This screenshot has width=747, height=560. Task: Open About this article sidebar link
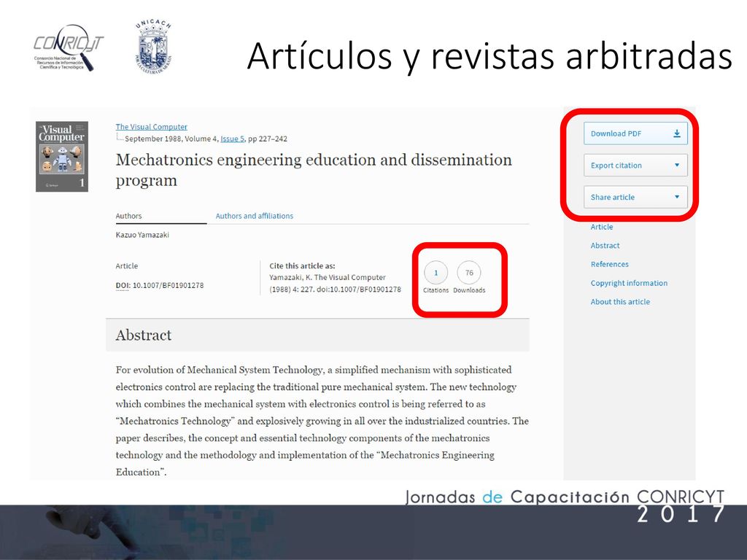coord(620,302)
